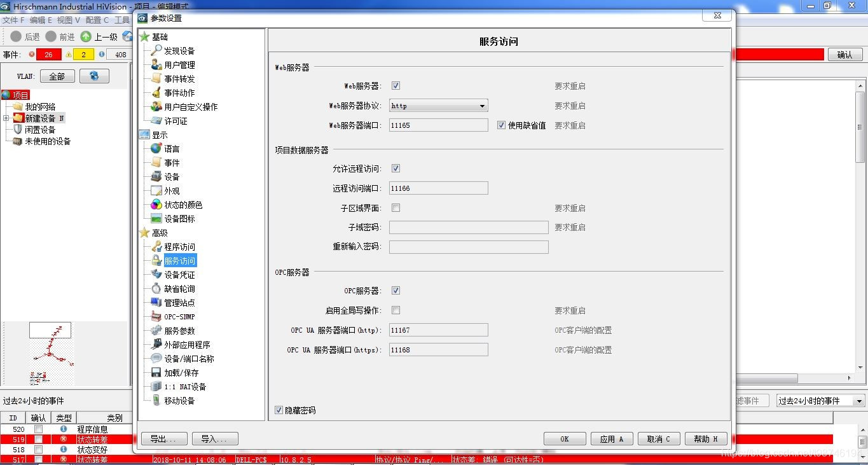This screenshot has height=465, width=868.
Task: Open 事件转发 tree icon
Action: [x=156, y=79]
